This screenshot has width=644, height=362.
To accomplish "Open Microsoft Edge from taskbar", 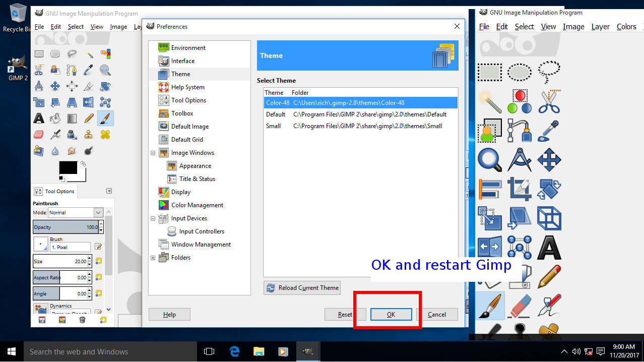I will point(234,351).
